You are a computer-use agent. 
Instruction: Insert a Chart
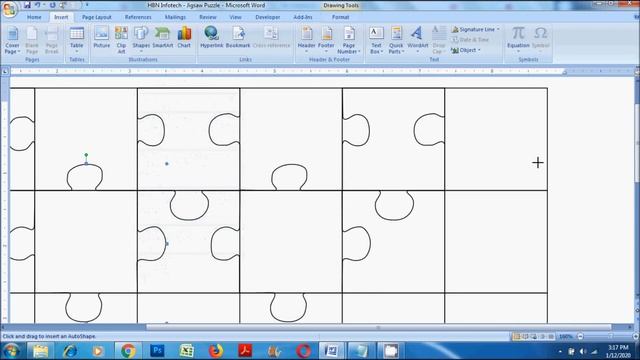(184, 38)
